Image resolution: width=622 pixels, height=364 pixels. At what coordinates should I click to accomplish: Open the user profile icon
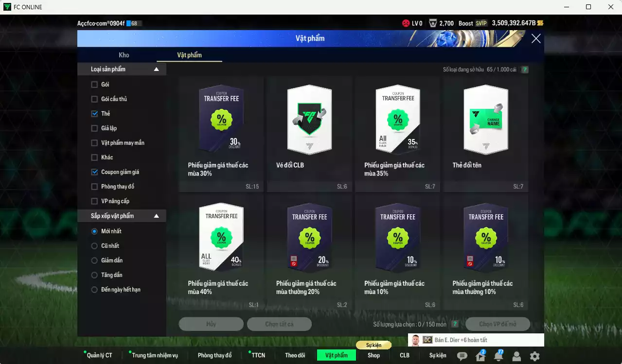pos(516,356)
